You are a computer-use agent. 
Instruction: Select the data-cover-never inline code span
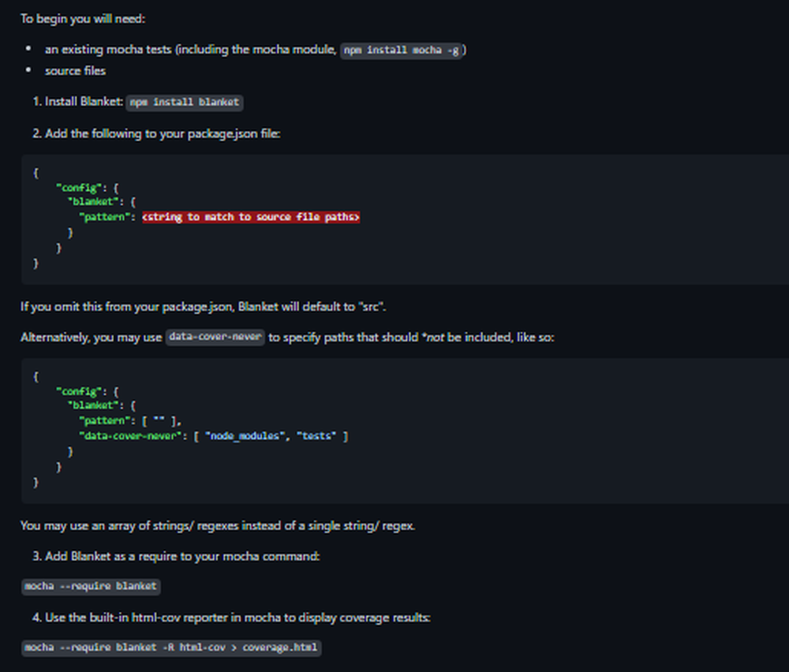[x=215, y=337]
